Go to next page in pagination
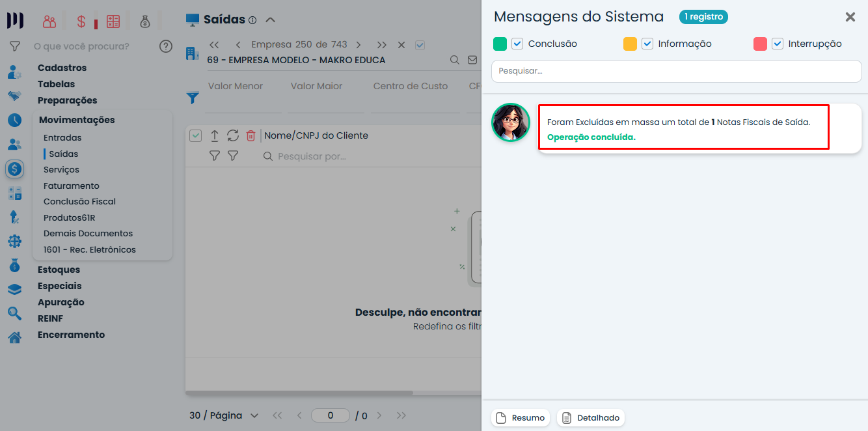The height and width of the screenshot is (431, 868). tap(379, 415)
